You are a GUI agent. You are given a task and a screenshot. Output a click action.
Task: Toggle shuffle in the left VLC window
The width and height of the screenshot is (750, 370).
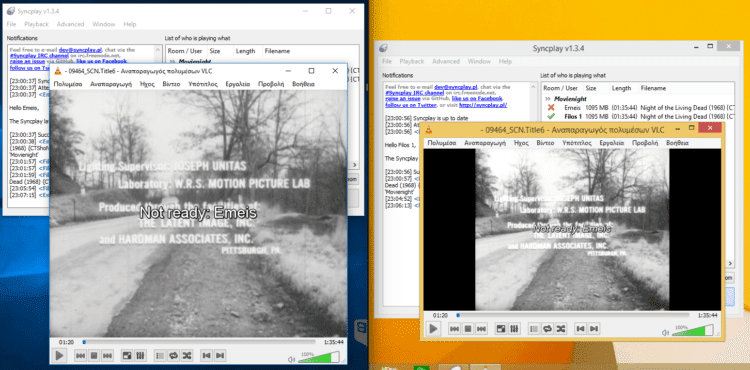(187, 356)
